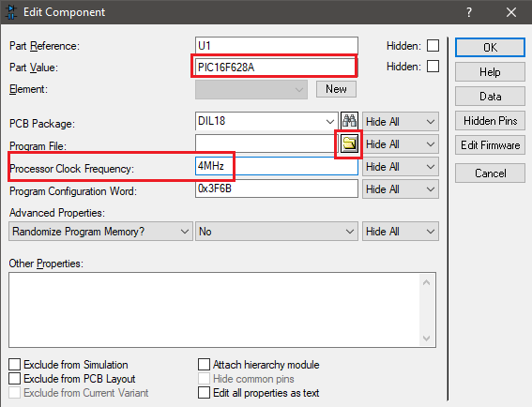
Task: Toggle Hidden checkbox for Part Reference
Action: pyautogui.click(x=433, y=45)
